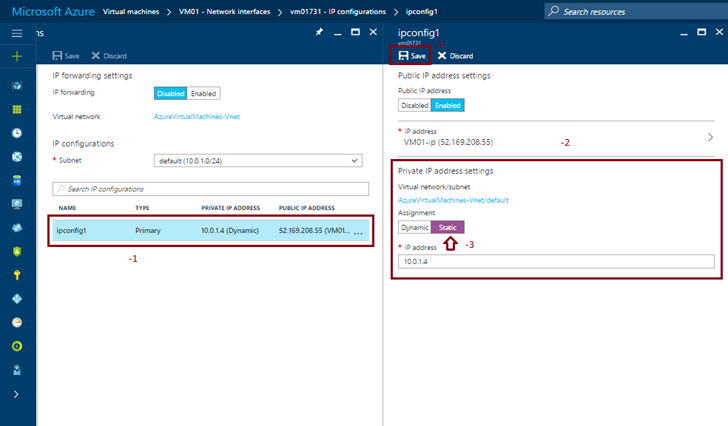Click VM01 - Network interfaces breadcrumb
728x426 pixels.
tap(225, 12)
